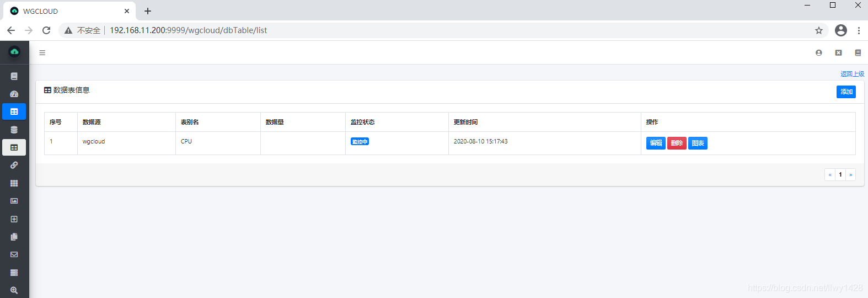This screenshot has width=868, height=298.
Task: Select page 1 in pagination
Action: tap(840, 174)
